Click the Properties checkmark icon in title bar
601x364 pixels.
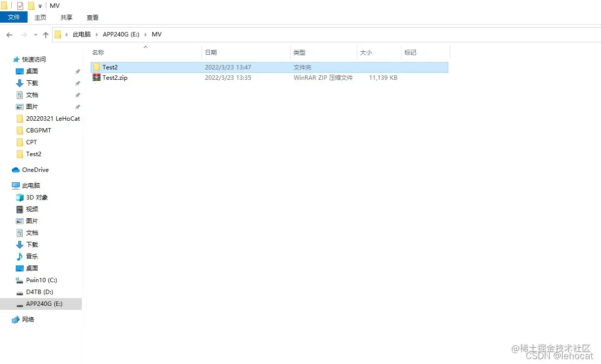[x=20, y=6]
